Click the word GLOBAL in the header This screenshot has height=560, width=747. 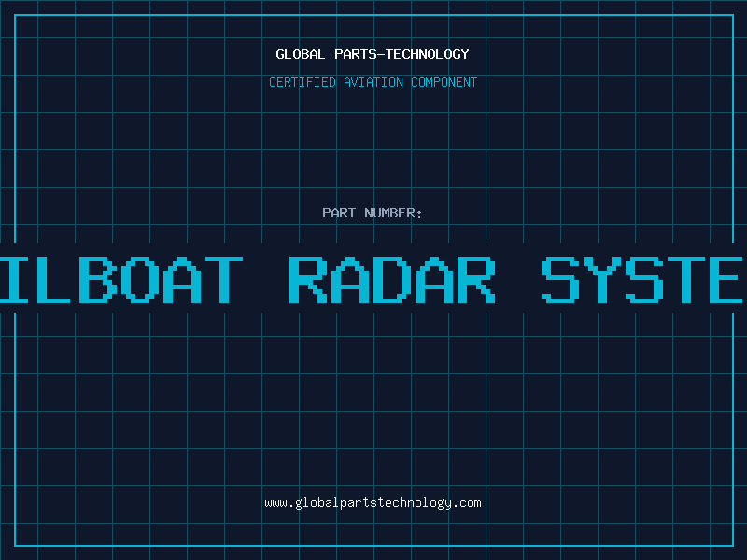300,54
